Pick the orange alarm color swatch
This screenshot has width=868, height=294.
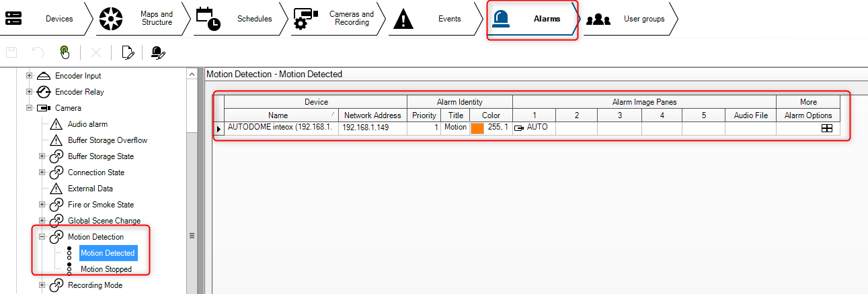pyautogui.click(x=477, y=128)
